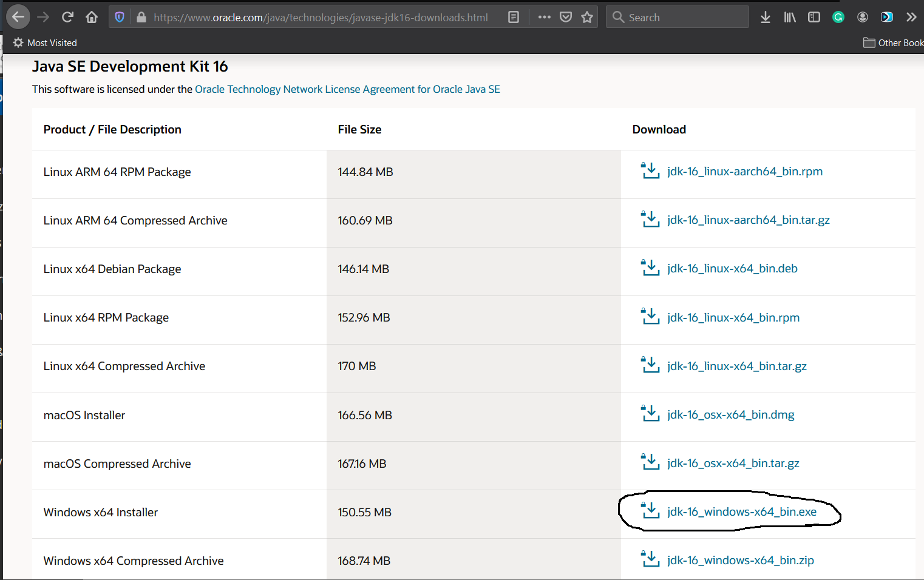
Task: Open page actions three-dot menu
Action: pos(544,17)
